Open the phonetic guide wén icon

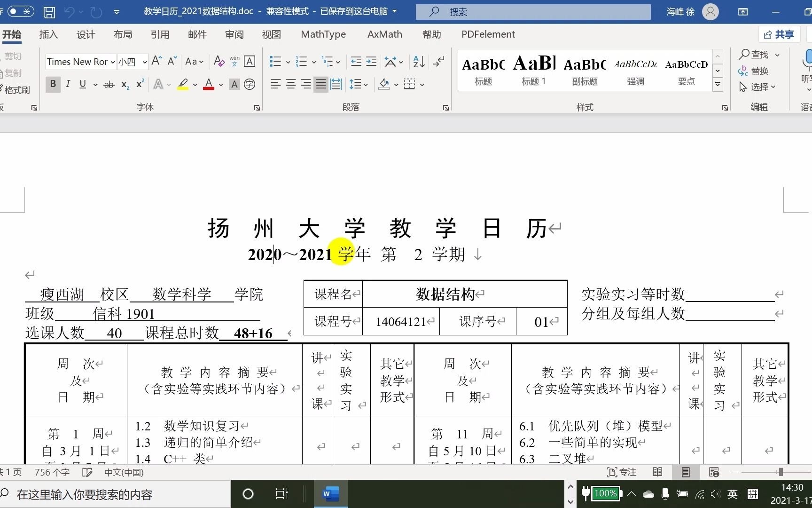click(234, 61)
